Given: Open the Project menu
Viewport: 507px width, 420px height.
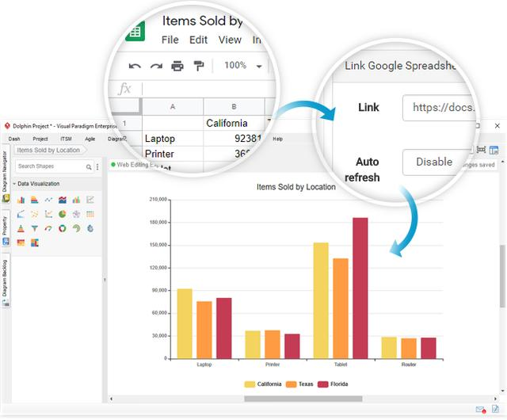Looking at the screenshot, I should 40,139.
